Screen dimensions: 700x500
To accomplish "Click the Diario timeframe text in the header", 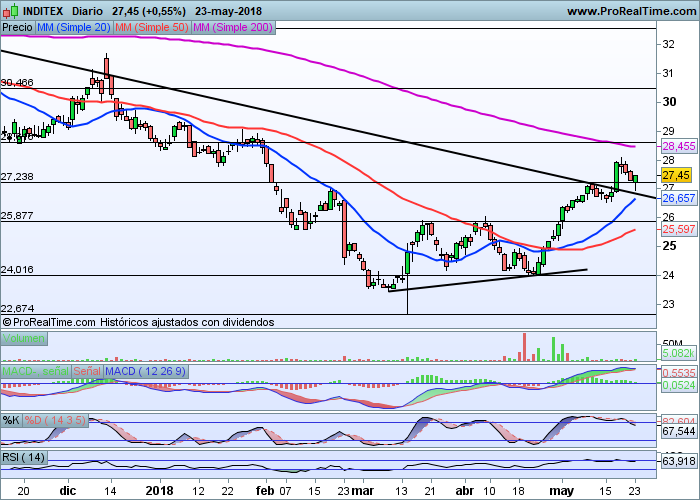I will click(x=87, y=11).
